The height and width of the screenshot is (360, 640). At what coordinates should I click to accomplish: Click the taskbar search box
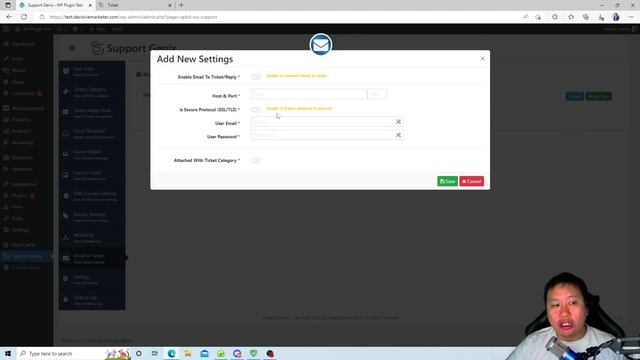pos(61,353)
